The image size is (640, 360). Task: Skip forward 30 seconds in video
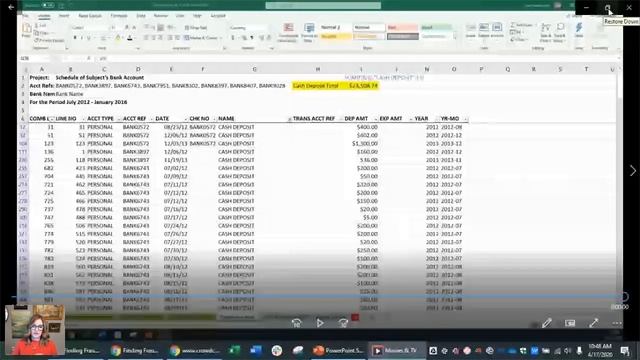343,323
